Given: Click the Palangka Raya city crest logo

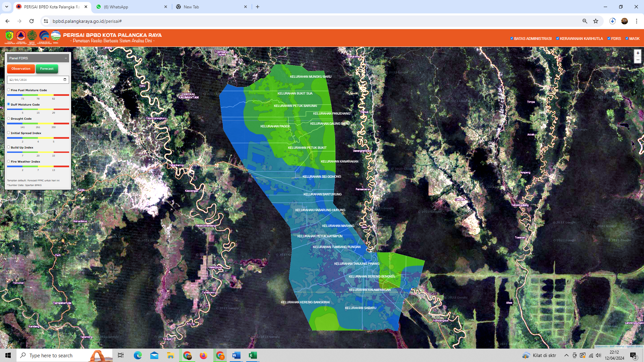Looking at the screenshot, I should (x=9, y=36).
